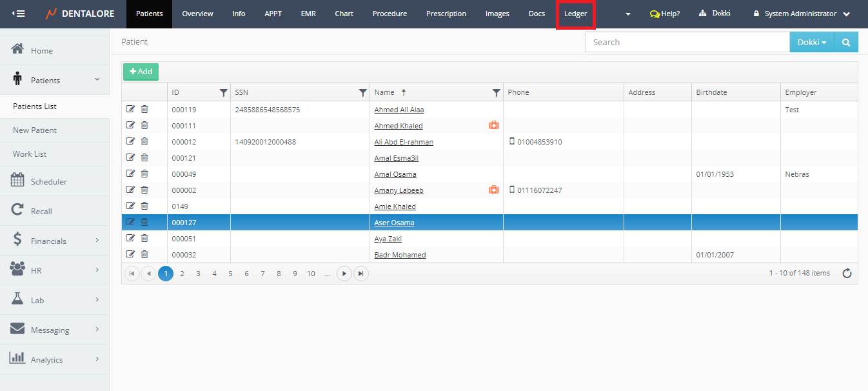
Task: Open the Dokki branch dropdown next to search
Action: 811,42
